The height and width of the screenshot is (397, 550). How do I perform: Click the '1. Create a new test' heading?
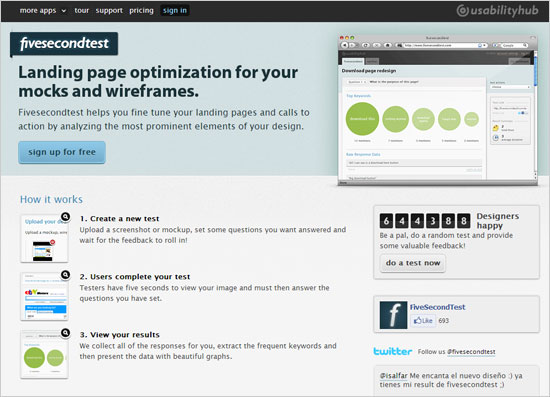pyautogui.click(x=119, y=218)
